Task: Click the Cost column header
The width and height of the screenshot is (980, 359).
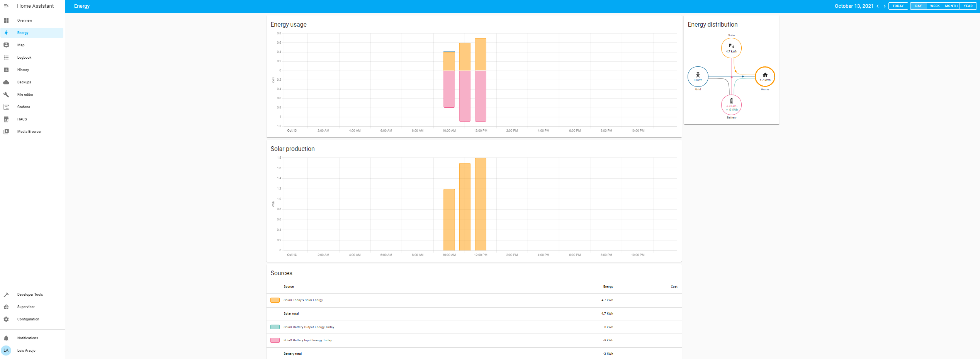Action: (674, 287)
